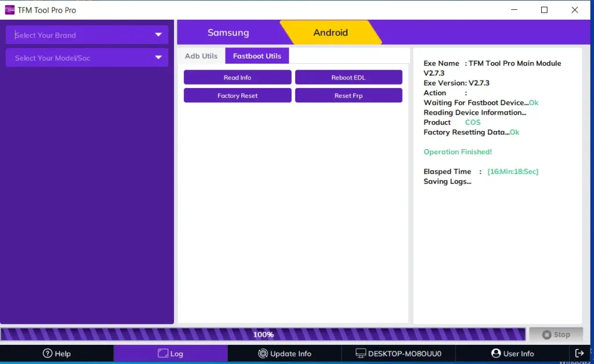The image size is (594, 364).
Task: Expand the Select Your Model/Soc dropdown arrow
Action: (158, 57)
